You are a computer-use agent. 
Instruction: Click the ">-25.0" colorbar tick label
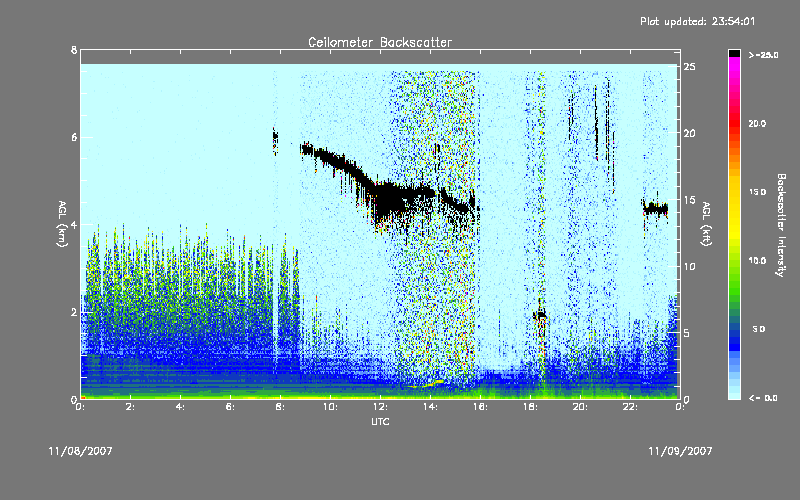pyautogui.click(x=763, y=55)
